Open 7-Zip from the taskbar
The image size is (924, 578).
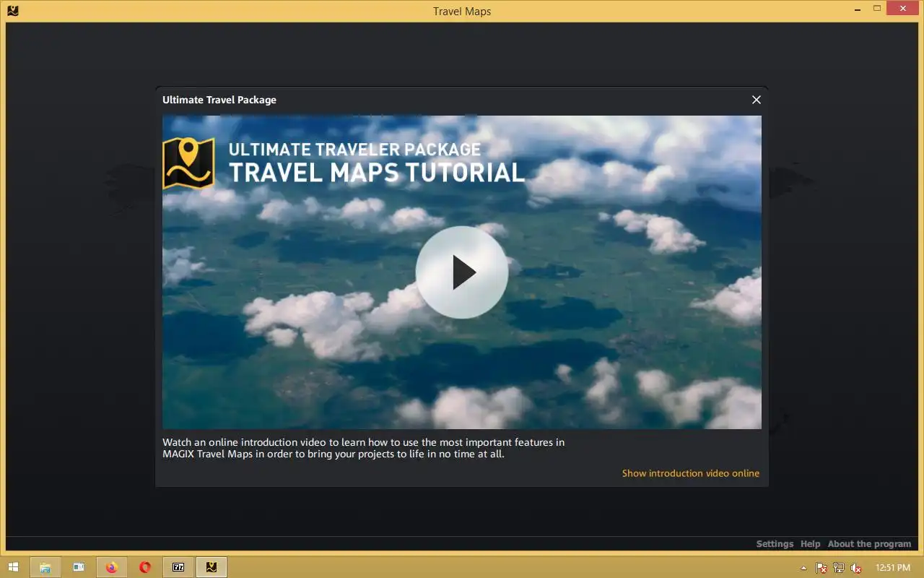point(178,567)
